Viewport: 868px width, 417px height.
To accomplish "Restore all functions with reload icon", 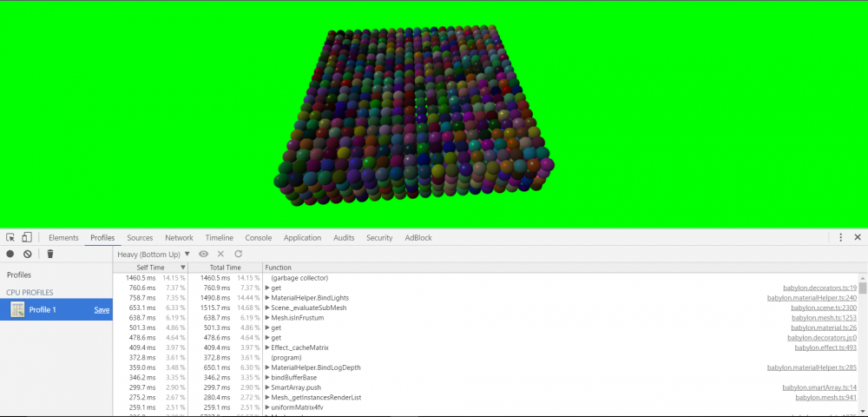I will click(x=238, y=255).
